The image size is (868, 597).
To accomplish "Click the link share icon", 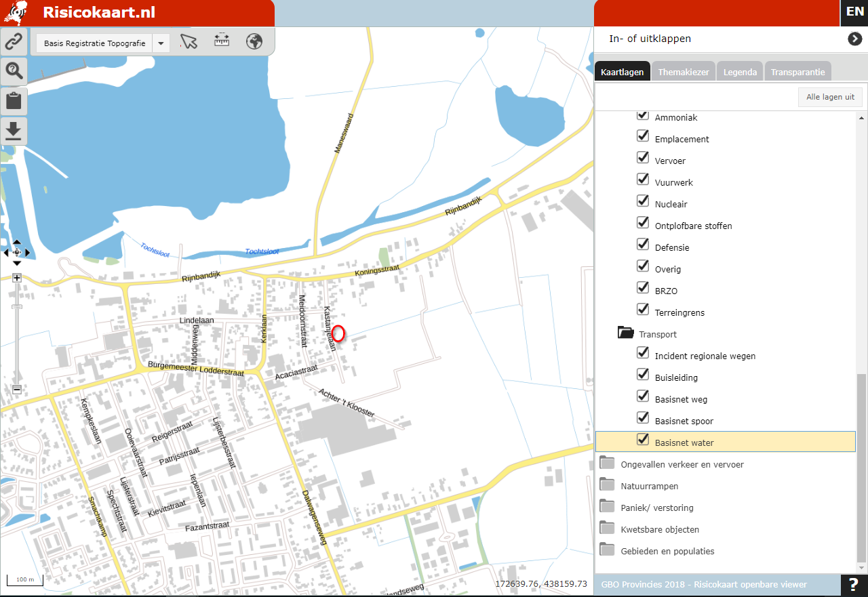I will pyautogui.click(x=14, y=42).
